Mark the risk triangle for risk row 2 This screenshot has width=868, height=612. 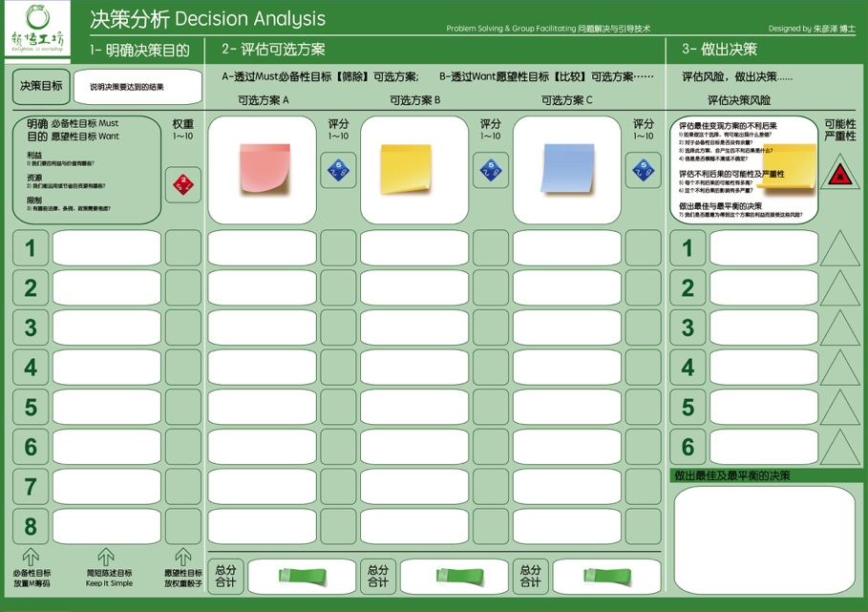(840, 289)
